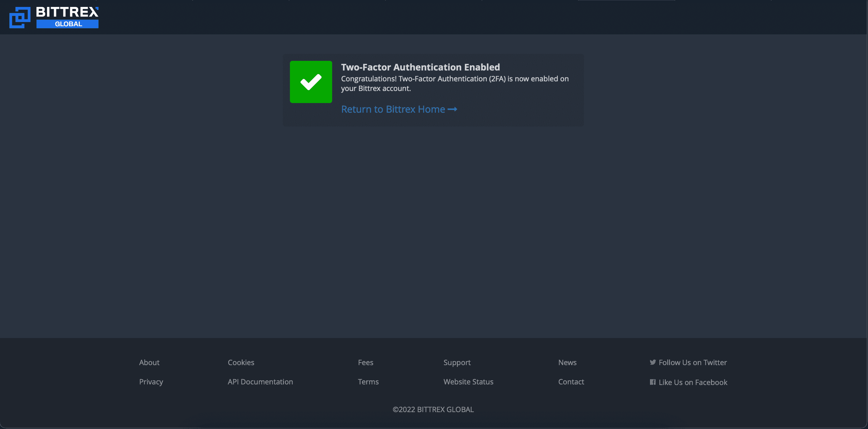
Task: Click the Two-Factor Authentication Enabled heading
Action: tap(420, 67)
